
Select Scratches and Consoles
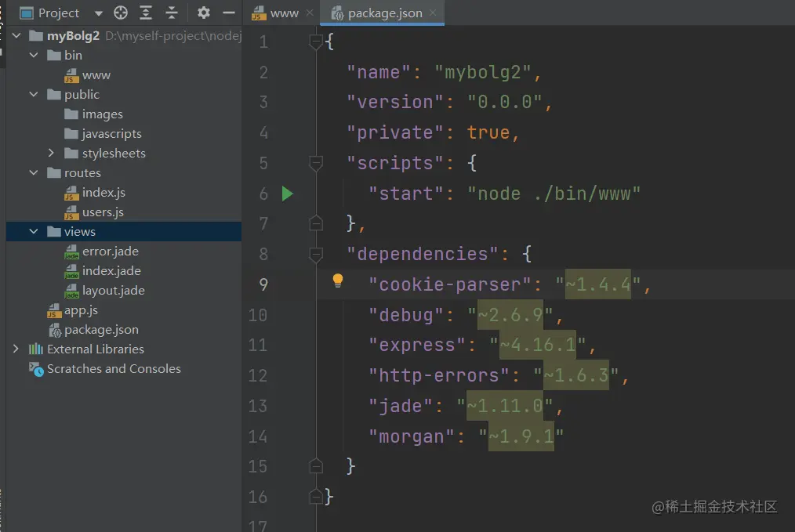point(114,369)
